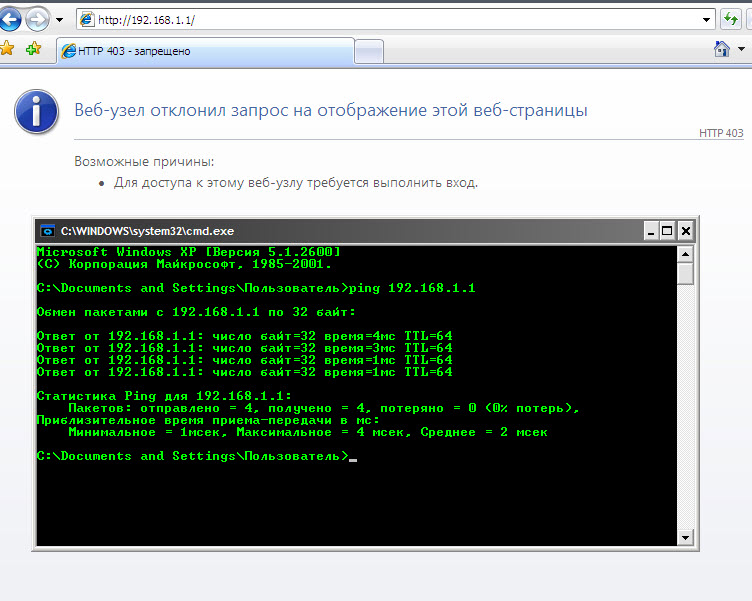This screenshot has width=752, height=601.
Task: Open the Favorites Center star icon
Action: click(x=7, y=48)
